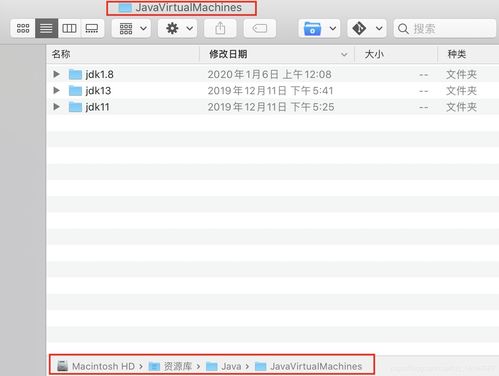
Task: Click size dashes in jdk13 row
Action: coord(424,91)
